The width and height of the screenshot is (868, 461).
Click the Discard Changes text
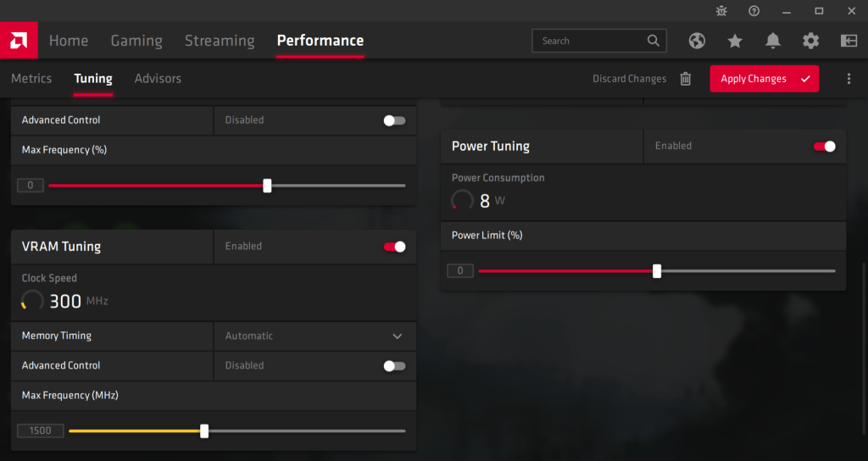tap(629, 79)
